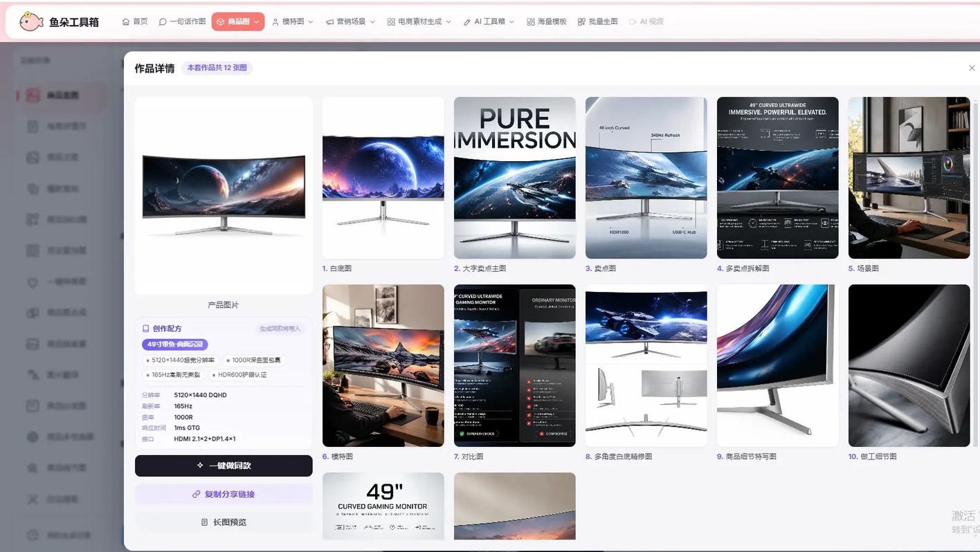Viewport: 980px width, 552px height.
Task: Click the 1000R深曲面包裹 tag
Action: (255, 360)
